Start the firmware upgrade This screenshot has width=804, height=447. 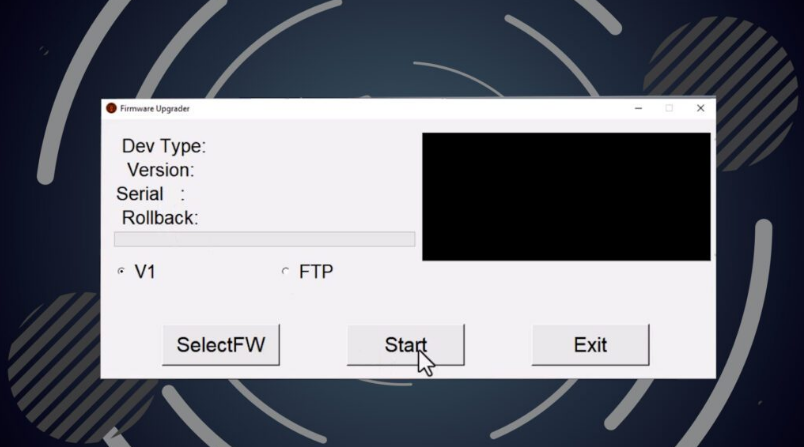[x=406, y=345]
